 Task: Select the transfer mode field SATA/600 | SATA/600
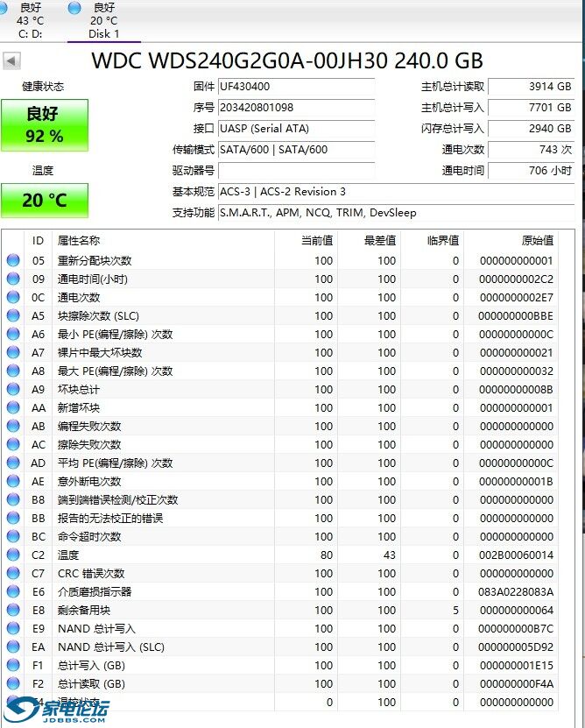point(296,150)
